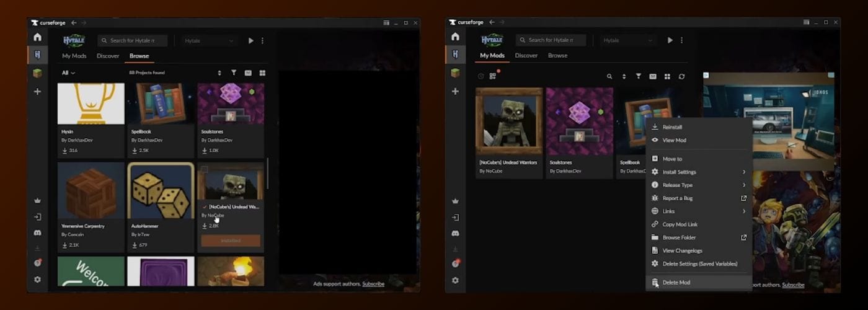The image size is (868, 310).
Task: Choose Reinstall from context menu
Action: pos(699,127)
